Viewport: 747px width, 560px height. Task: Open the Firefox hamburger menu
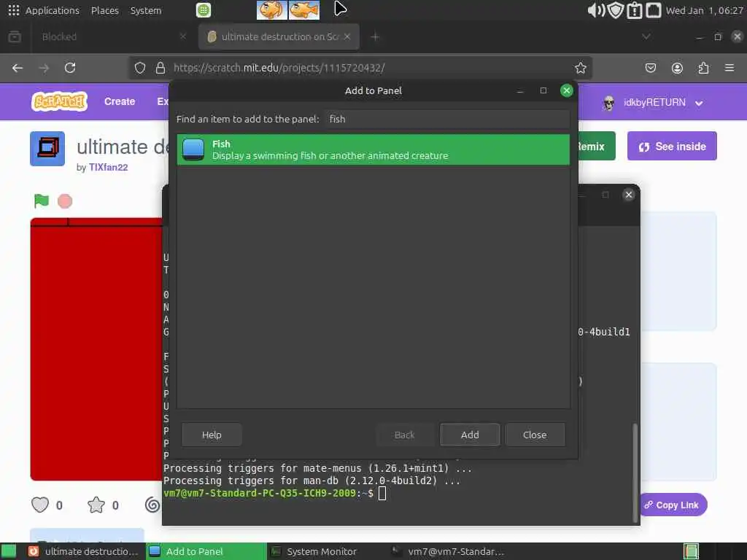[729, 68]
